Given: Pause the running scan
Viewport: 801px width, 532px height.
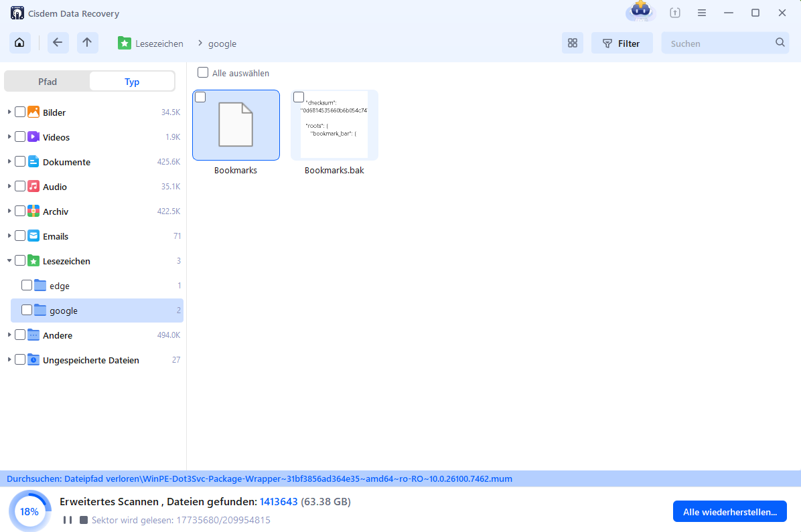Looking at the screenshot, I should (66, 519).
